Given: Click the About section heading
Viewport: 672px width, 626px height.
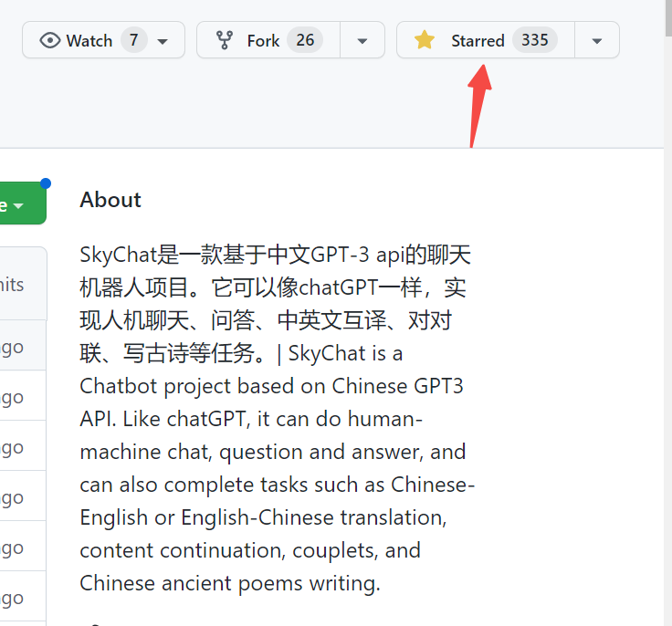Looking at the screenshot, I should 110,200.
